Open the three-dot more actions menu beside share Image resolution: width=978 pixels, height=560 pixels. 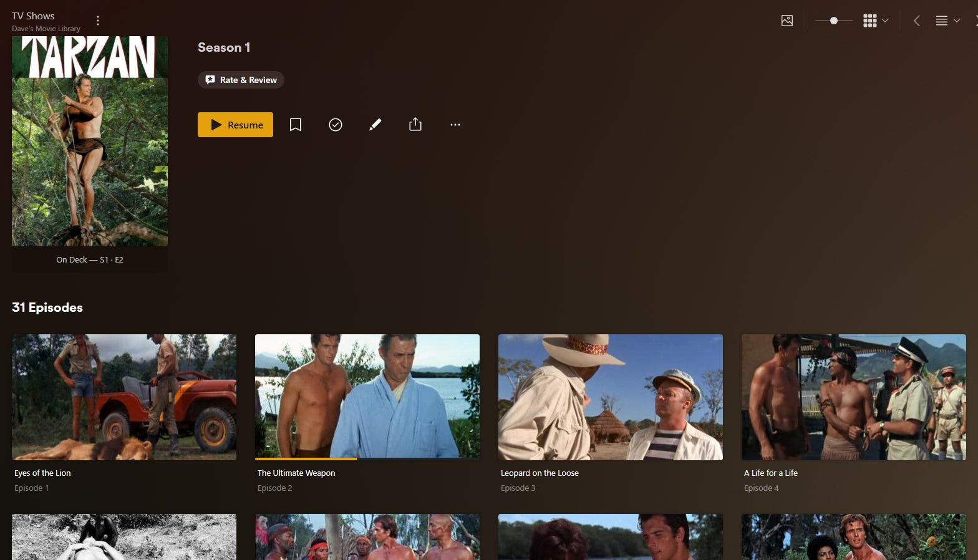pos(455,125)
